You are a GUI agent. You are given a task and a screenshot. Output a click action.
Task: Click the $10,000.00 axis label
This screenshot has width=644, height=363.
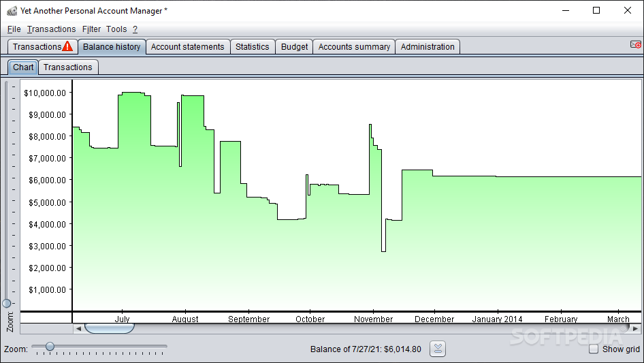pos(45,93)
